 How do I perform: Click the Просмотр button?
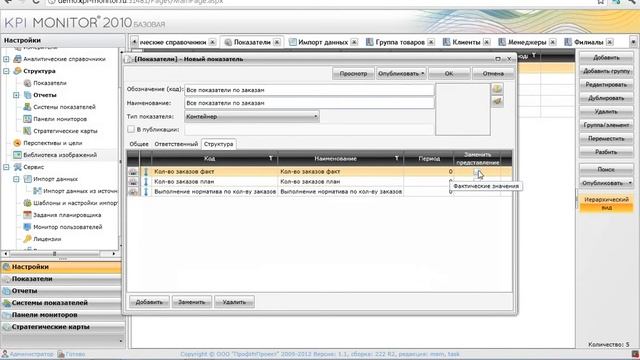coord(353,73)
